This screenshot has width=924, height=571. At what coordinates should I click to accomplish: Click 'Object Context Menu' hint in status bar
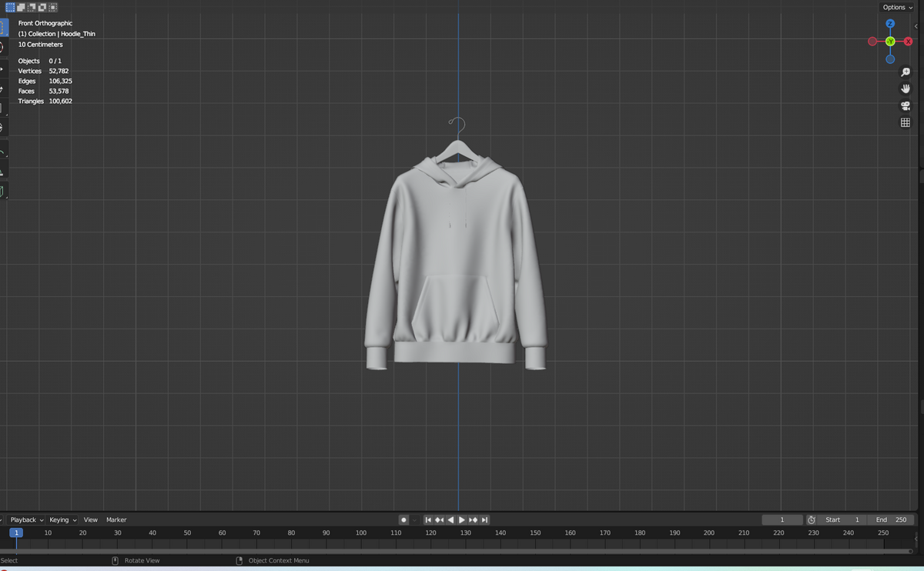point(279,561)
